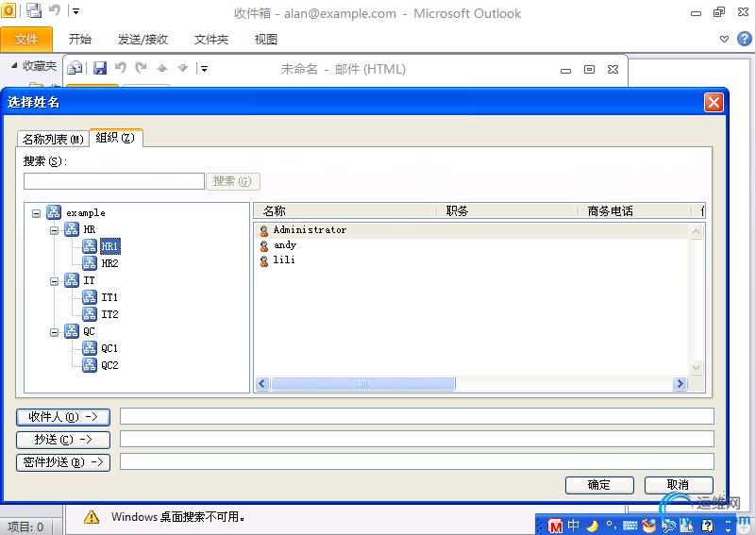Click the organization icon next to HR2

pos(90,262)
